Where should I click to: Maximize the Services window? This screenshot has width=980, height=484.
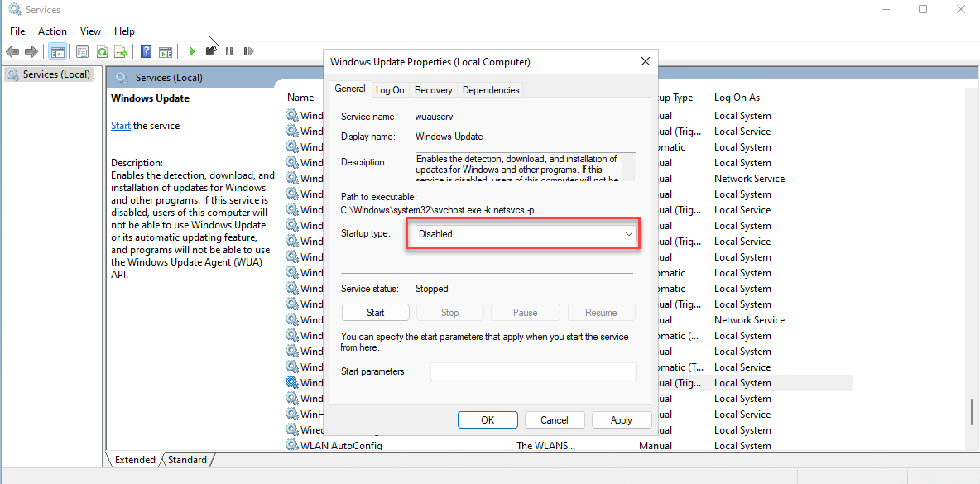point(923,9)
